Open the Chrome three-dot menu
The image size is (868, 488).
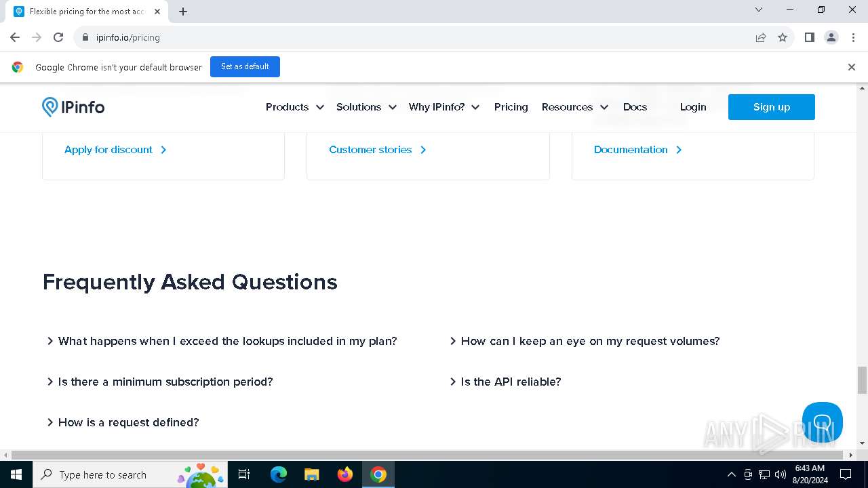click(x=853, y=37)
